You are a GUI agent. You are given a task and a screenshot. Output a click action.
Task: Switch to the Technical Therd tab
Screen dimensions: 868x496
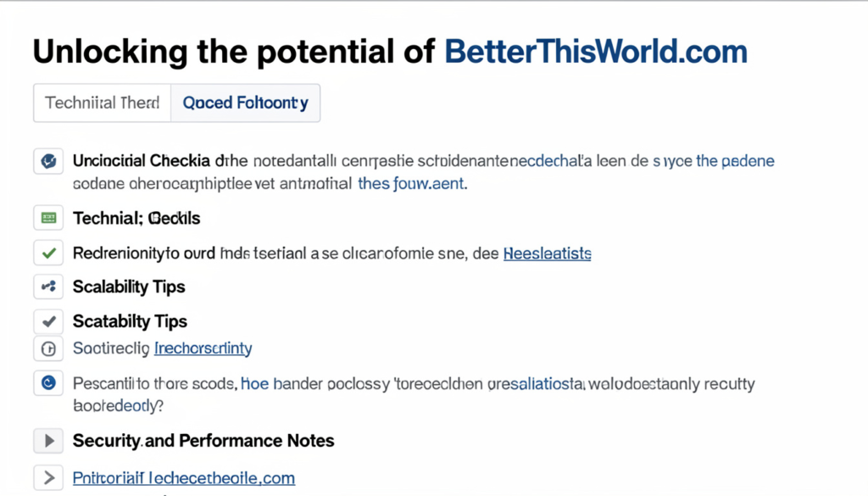tap(102, 103)
